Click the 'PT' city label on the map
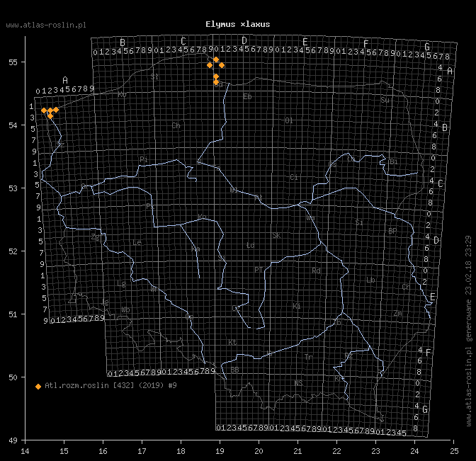 coord(259,270)
